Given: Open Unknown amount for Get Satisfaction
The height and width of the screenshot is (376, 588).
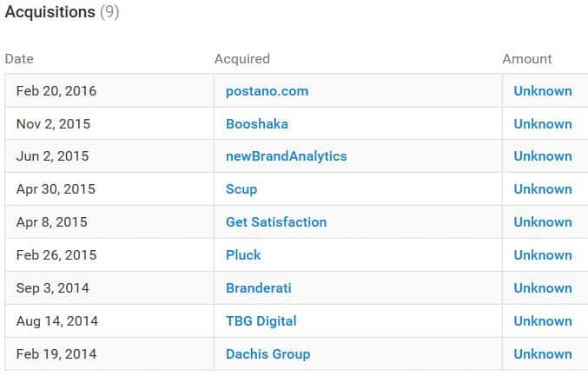Looking at the screenshot, I should coord(542,222).
